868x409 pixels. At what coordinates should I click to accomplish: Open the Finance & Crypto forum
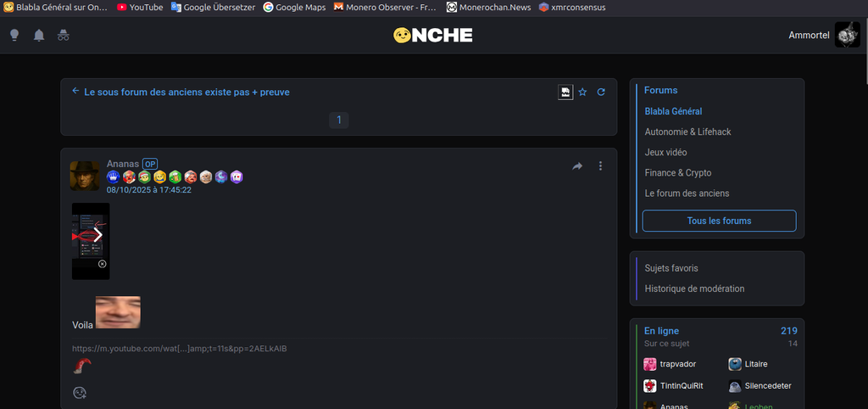point(678,173)
